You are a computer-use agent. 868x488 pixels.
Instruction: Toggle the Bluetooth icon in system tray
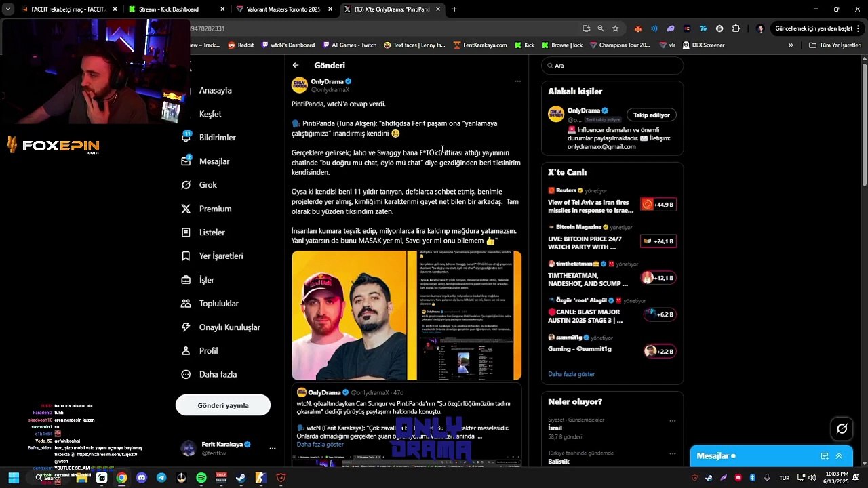point(752,478)
